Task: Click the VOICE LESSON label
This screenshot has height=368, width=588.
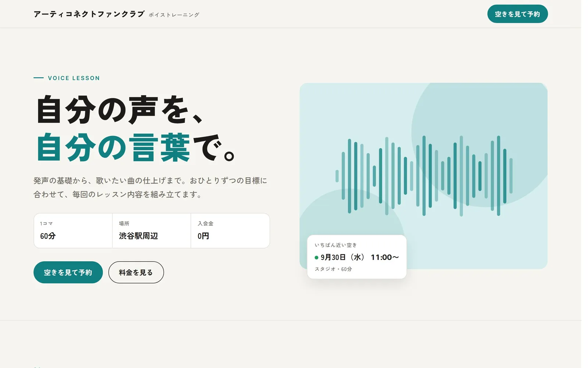Action: click(x=74, y=78)
